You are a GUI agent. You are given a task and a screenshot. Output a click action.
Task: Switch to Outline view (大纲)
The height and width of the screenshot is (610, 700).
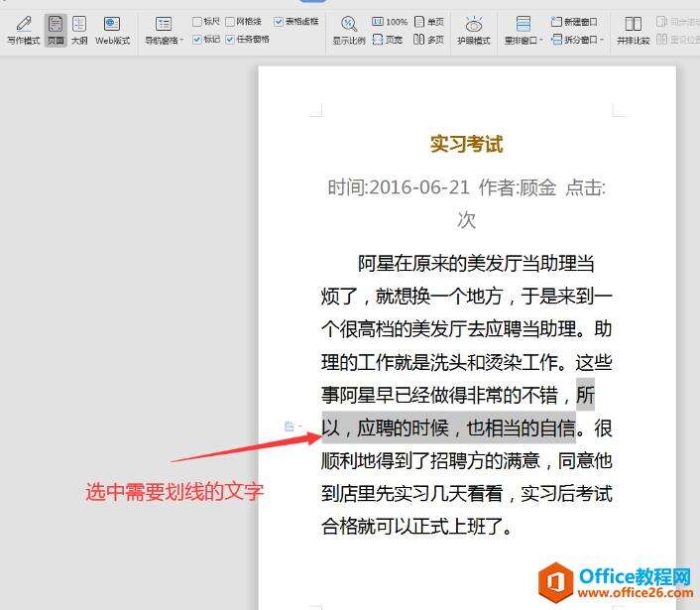point(79,31)
